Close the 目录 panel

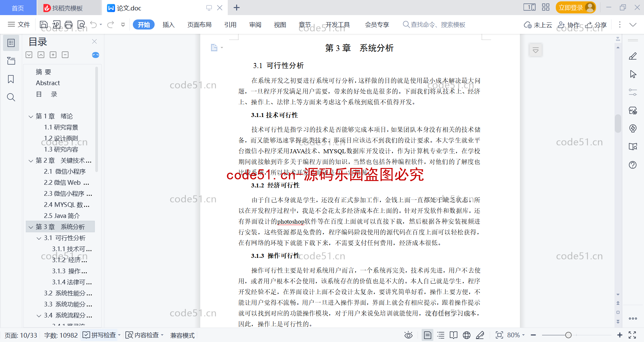click(x=95, y=42)
